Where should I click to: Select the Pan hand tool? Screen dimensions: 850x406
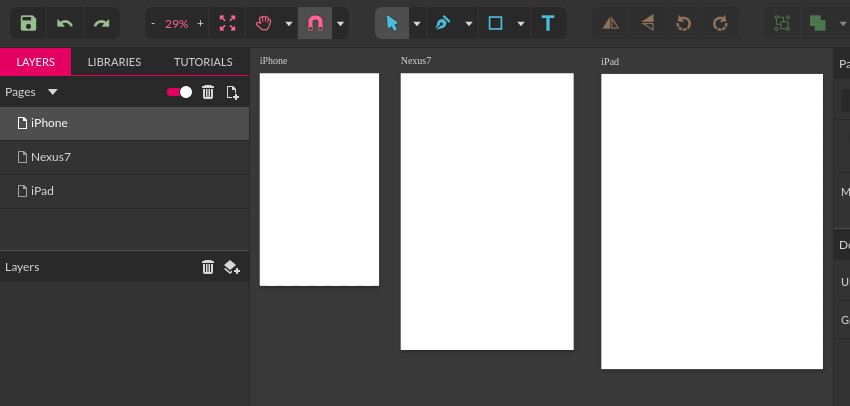(x=263, y=23)
